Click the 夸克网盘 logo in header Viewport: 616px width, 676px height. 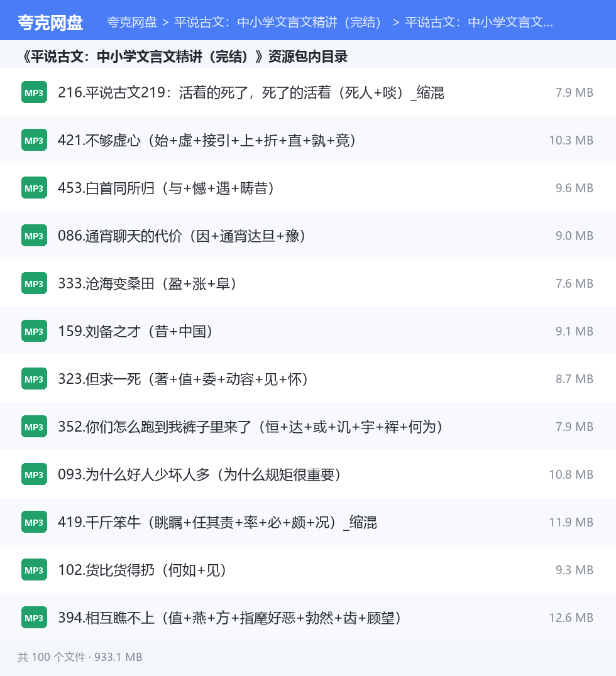[x=50, y=23]
